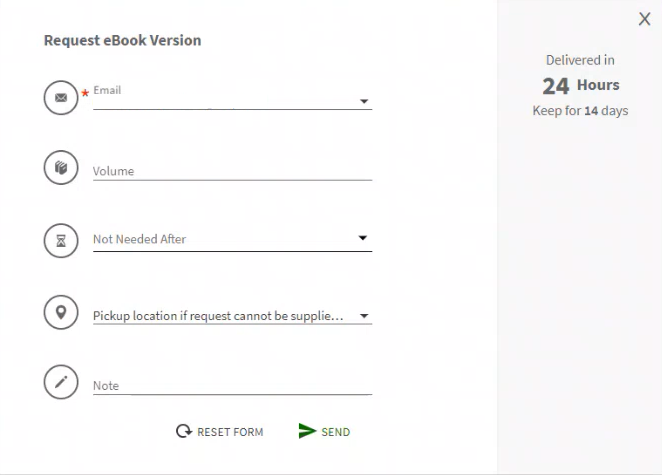This screenshot has height=475, width=662.
Task: Click the pencil note icon
Action: pyautogui.click(x=60, y=382)
